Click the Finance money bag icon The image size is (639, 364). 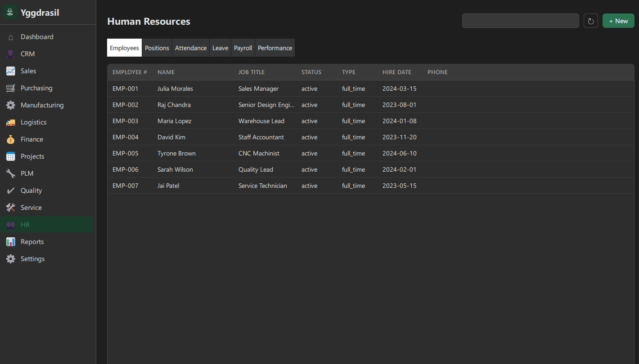(10, 139)
